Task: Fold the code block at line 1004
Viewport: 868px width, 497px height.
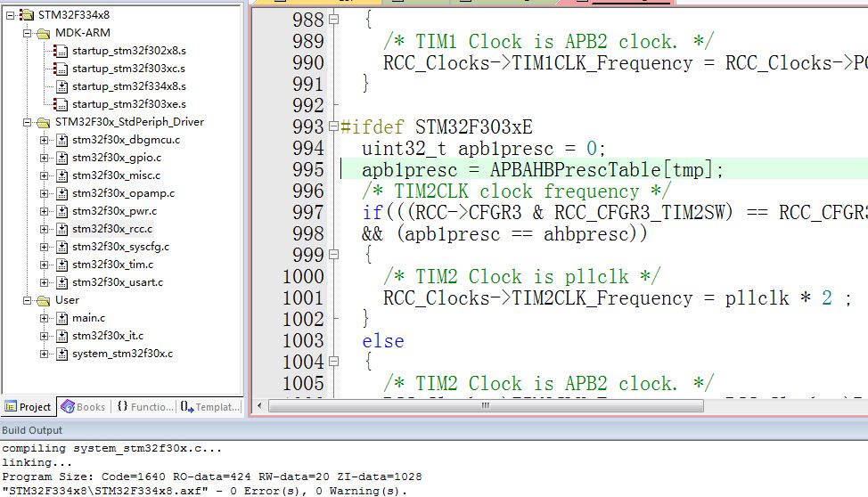Action: (x=333, y=362)
